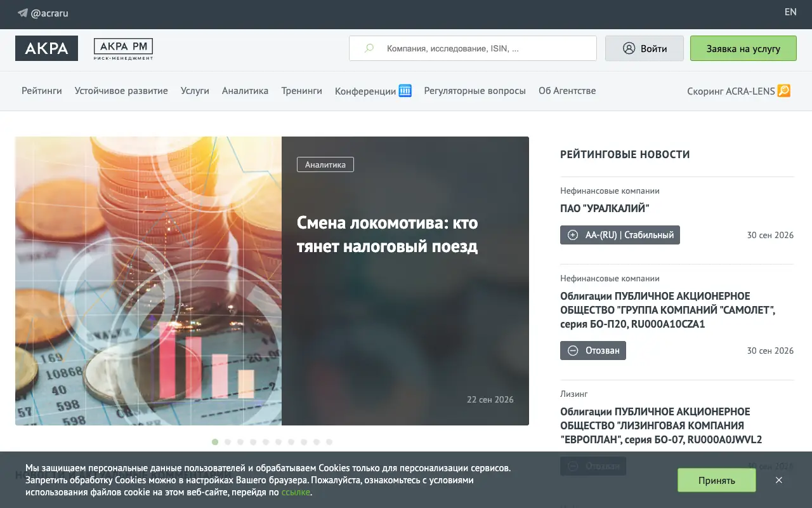
Task: Open Самолет bonds БО-П20 news
Action: pos(668,310)
